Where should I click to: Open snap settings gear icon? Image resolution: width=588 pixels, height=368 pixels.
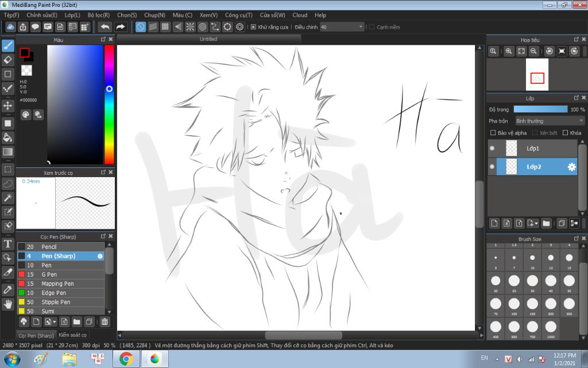[x=240, y=27]
